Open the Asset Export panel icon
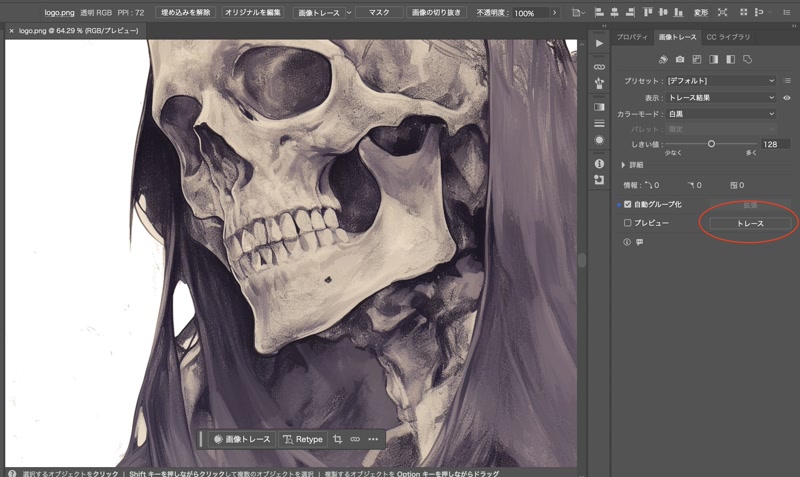The image size is (800, 477). 599,180
